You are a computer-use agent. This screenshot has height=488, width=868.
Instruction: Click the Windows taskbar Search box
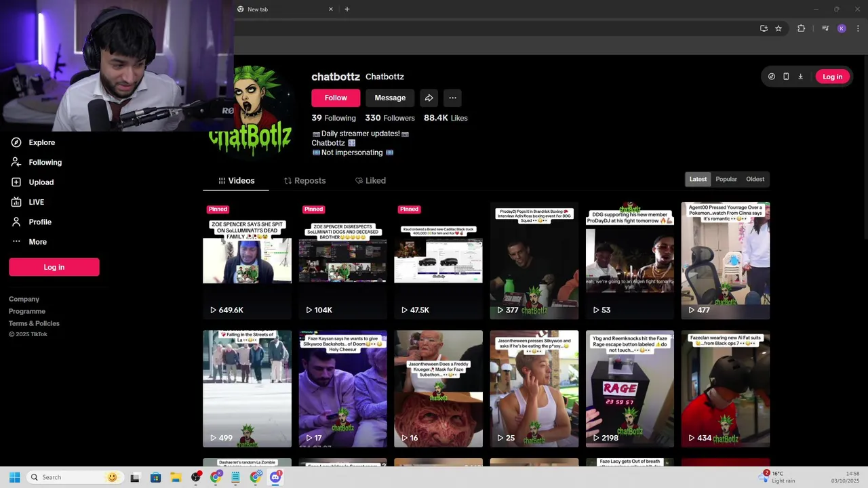[73, 477]
